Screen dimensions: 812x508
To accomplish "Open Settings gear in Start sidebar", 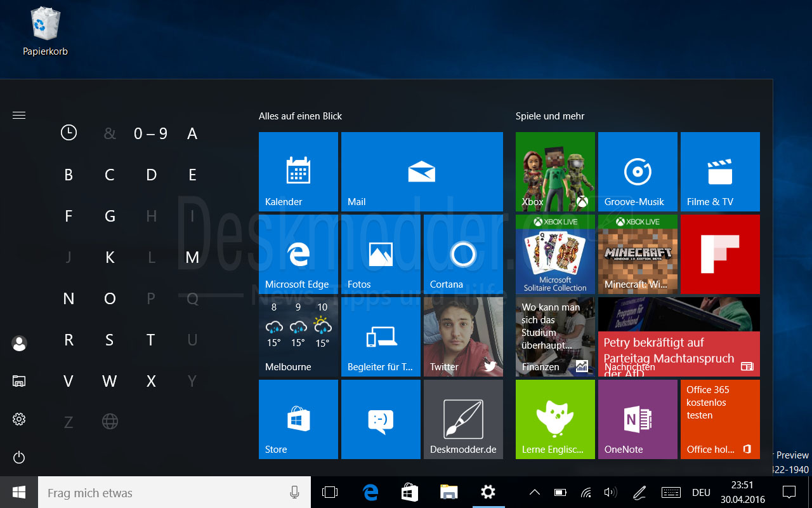I will pos(19,419).
